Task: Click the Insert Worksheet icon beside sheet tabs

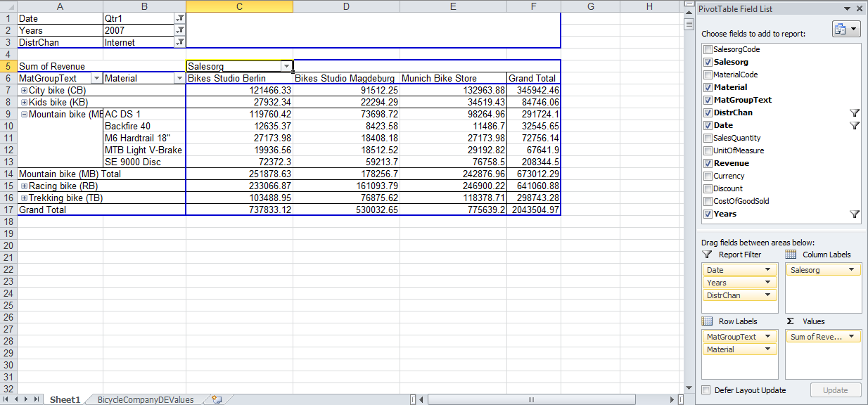Action: pyautogui.click(x=217, y=399)
